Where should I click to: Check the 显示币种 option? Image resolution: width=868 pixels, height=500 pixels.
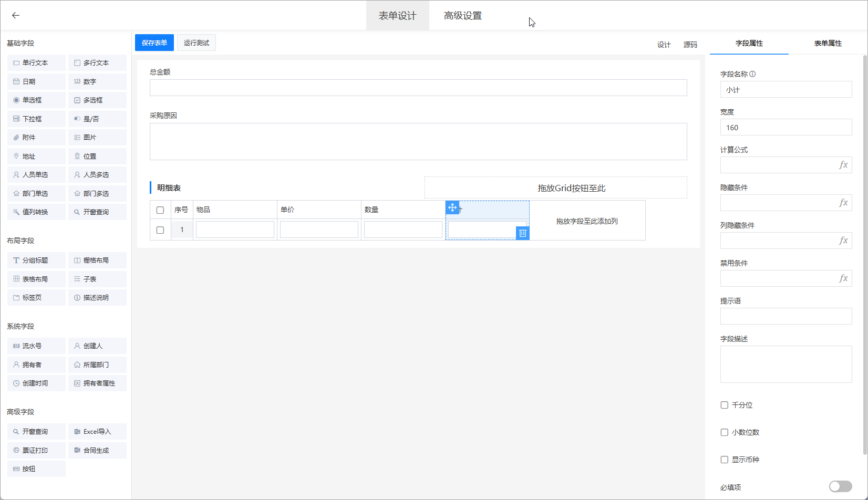(725, 460)
